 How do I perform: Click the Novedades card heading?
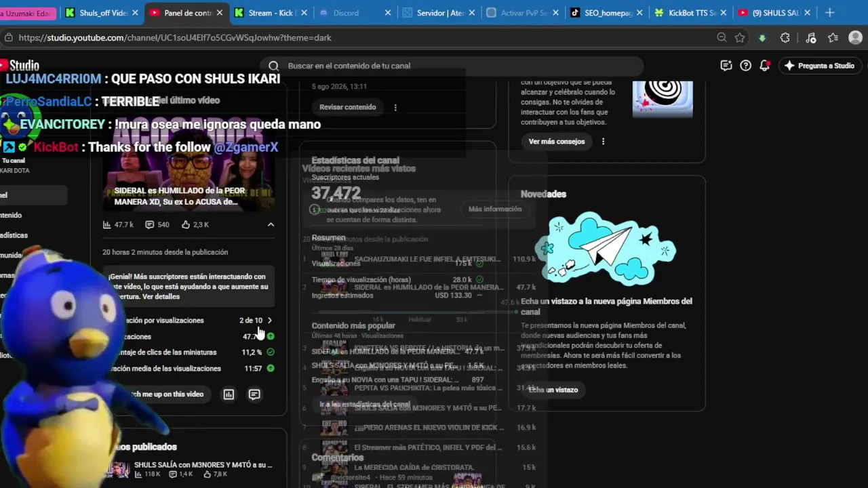point(543,194)
